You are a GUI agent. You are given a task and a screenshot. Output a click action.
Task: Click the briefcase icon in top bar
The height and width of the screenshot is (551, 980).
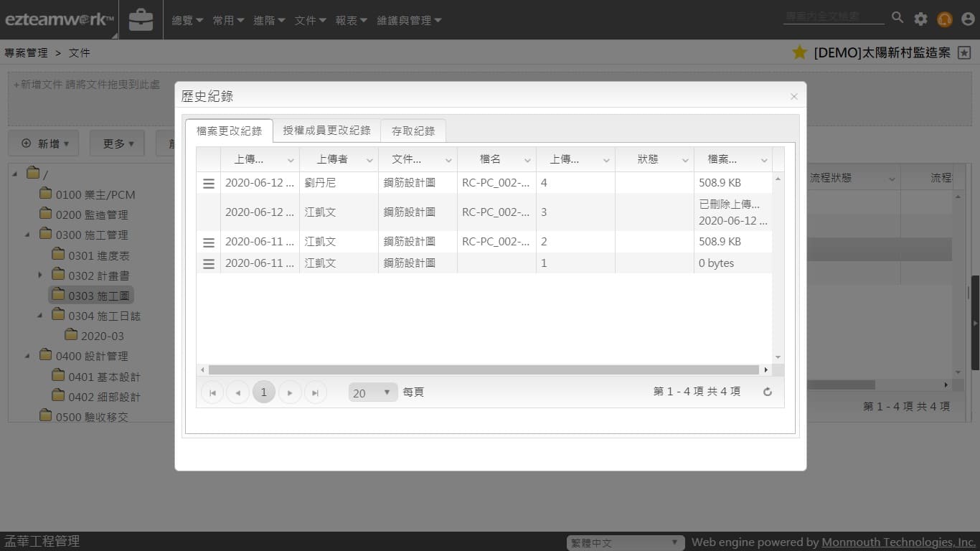click(141, 20)
